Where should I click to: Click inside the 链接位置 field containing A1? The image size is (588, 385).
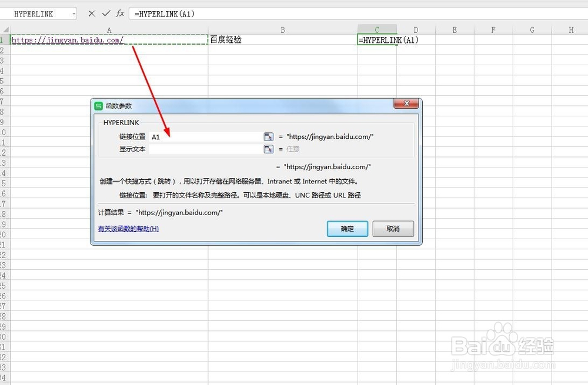click(x=206, y=136)
